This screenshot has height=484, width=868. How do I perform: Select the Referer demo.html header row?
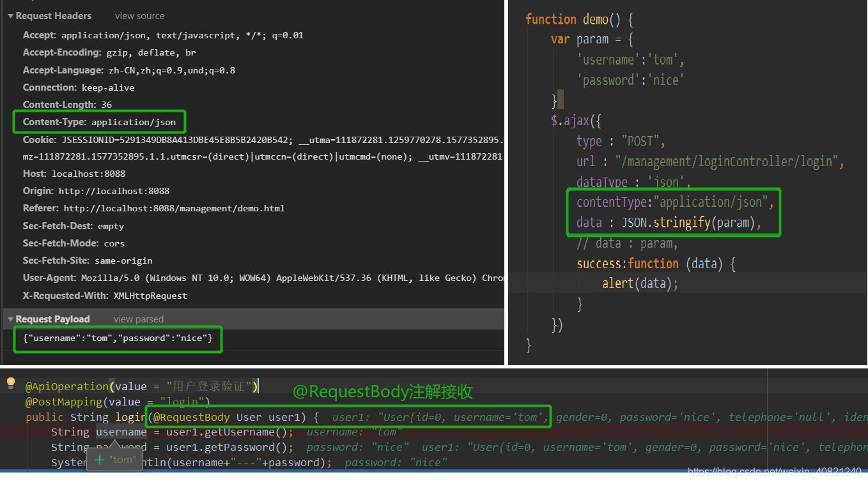coord(154,208)
